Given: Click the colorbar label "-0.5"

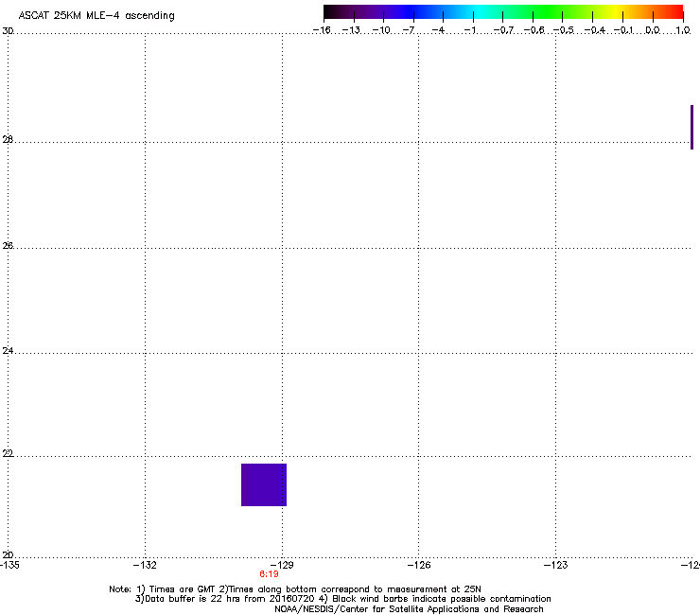Looking at the screenshot, I should [x=564, y=30].
